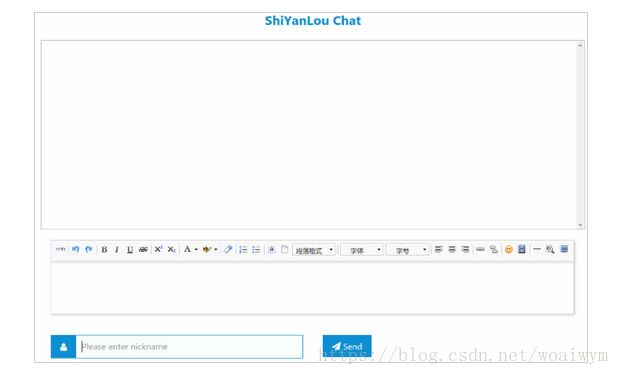Viewport: 619px width, 375px height.
Task: Apply the background highlight color icon
Action: pos(206,249)
